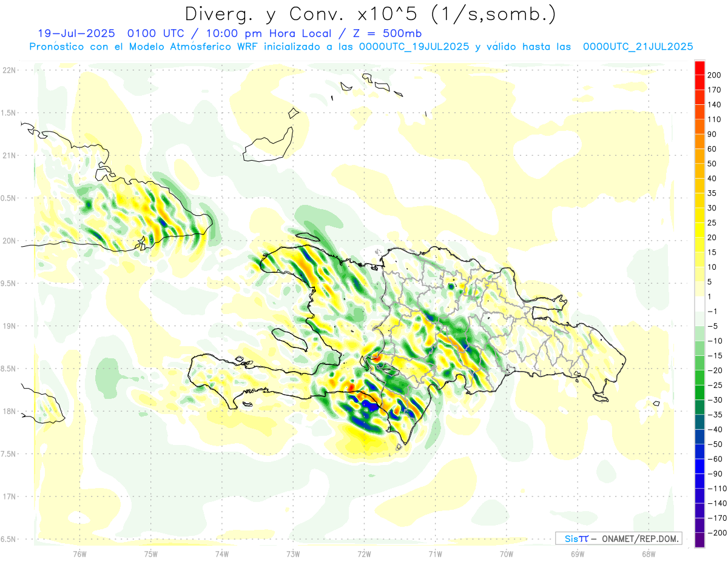728x562 pixels.
Task: Click the '18N' latitude label
Action: 9,412
